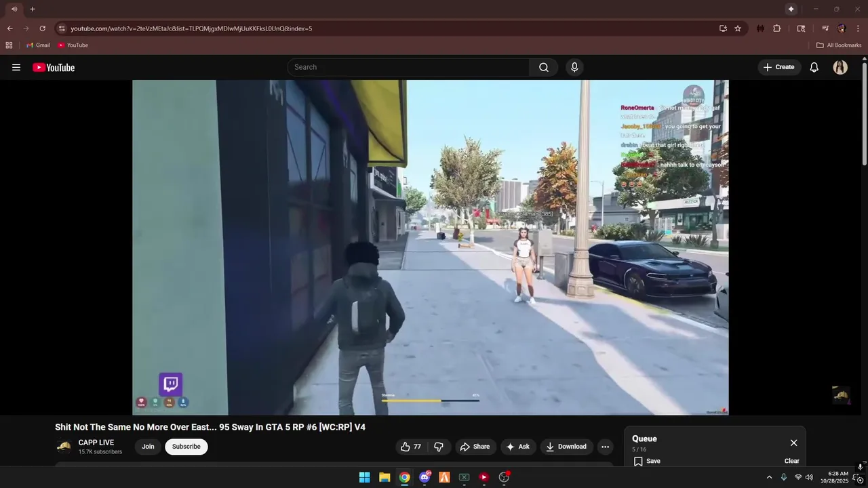Open the YouTube guide hamburger menu
The height and width of the screenshot is (488, 868).
[16, 67]
